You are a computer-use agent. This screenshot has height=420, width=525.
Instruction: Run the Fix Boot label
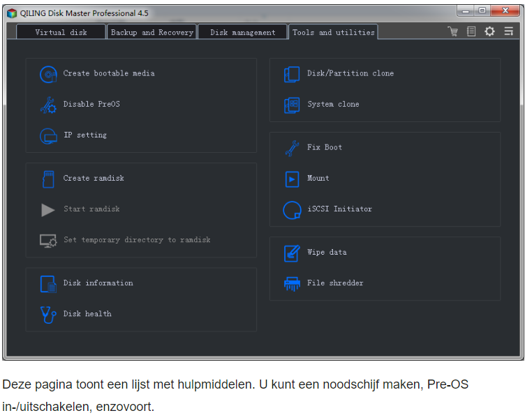[x=325, y=147]
